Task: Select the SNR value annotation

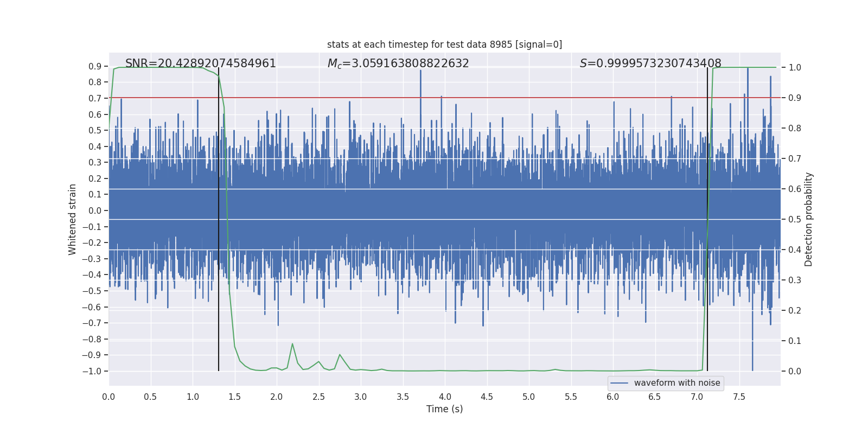Action: click(201, 63)
